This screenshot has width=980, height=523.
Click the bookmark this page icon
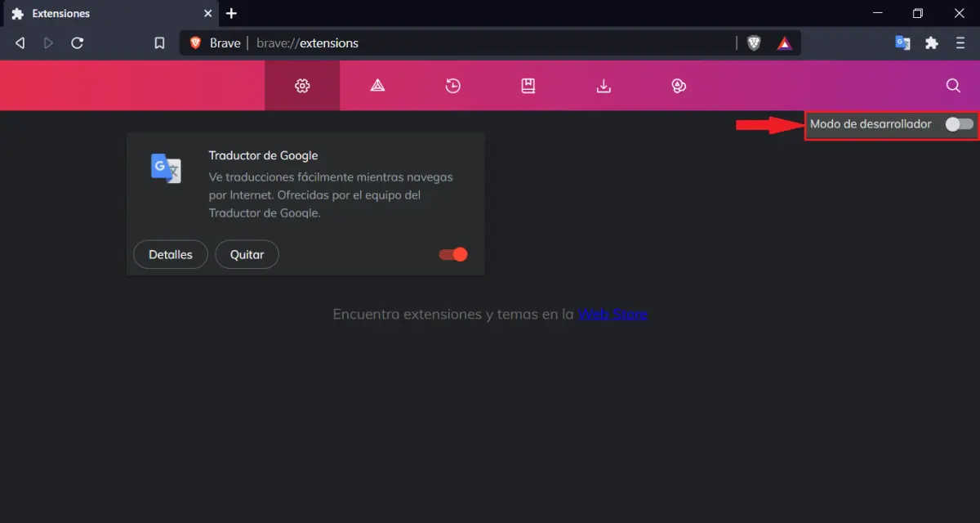point(160,43)
